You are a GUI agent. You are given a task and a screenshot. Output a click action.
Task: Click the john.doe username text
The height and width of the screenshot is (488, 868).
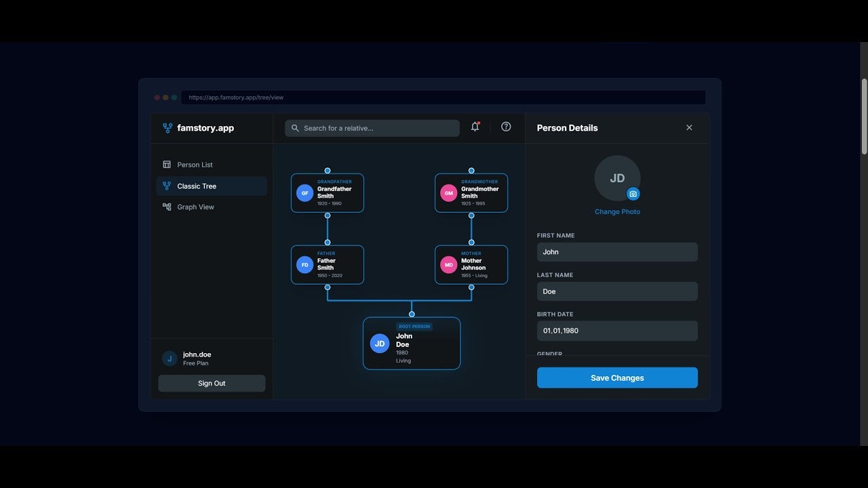[197, 354]
